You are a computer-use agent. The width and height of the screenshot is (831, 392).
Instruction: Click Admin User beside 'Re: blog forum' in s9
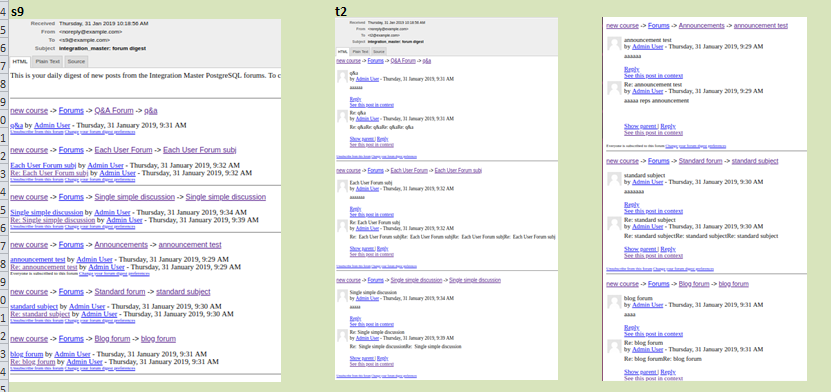[x=84, y=362]
